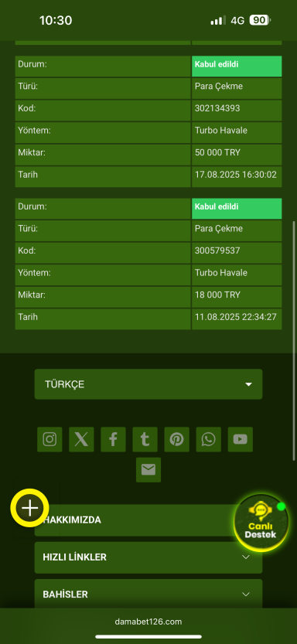Tap the WhatsApp icon
Viewport: 297px width, 644px height.
208,439
